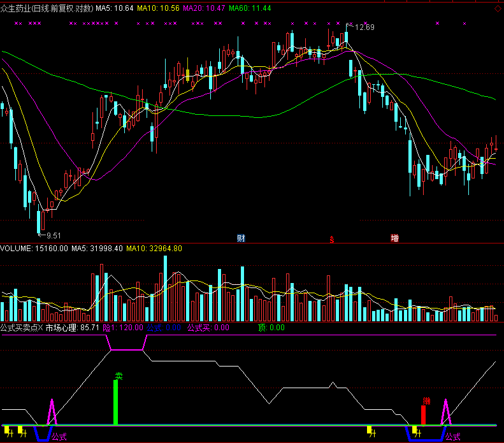Click the volume MA5: 31998.40 label

coord(97,249)
